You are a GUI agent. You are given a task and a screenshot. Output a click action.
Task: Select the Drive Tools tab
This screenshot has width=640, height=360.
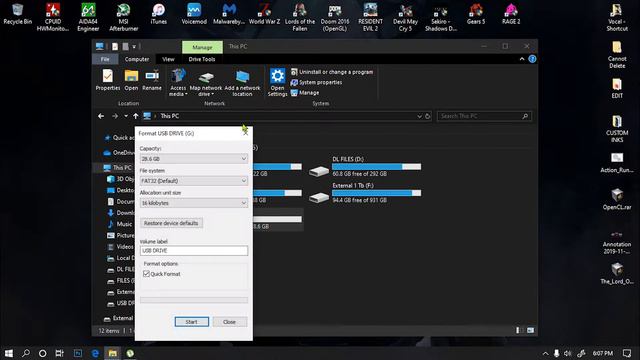(202, 59)
